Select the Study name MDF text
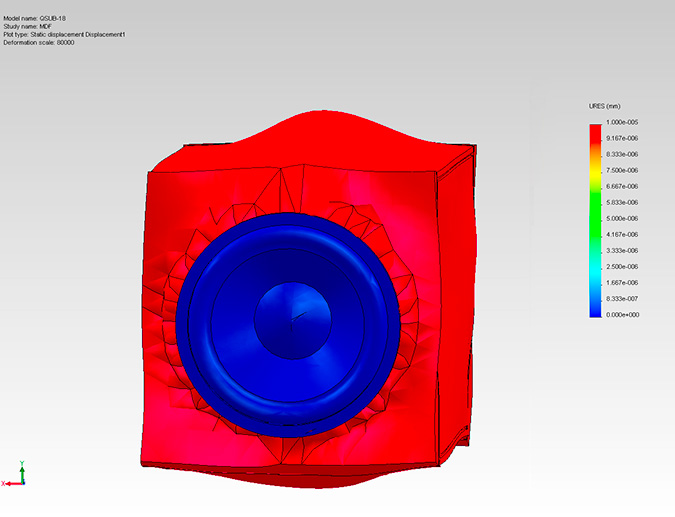 (x=27, y=27)
